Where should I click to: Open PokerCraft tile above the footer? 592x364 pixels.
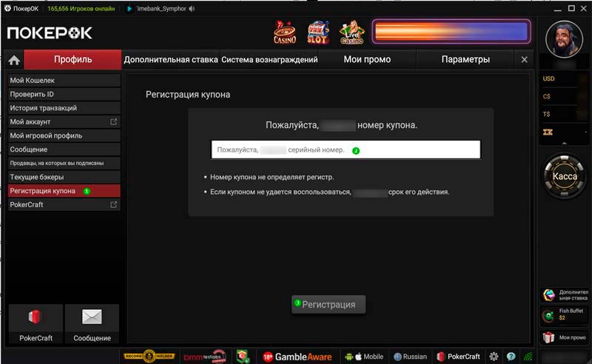(36, 323)
